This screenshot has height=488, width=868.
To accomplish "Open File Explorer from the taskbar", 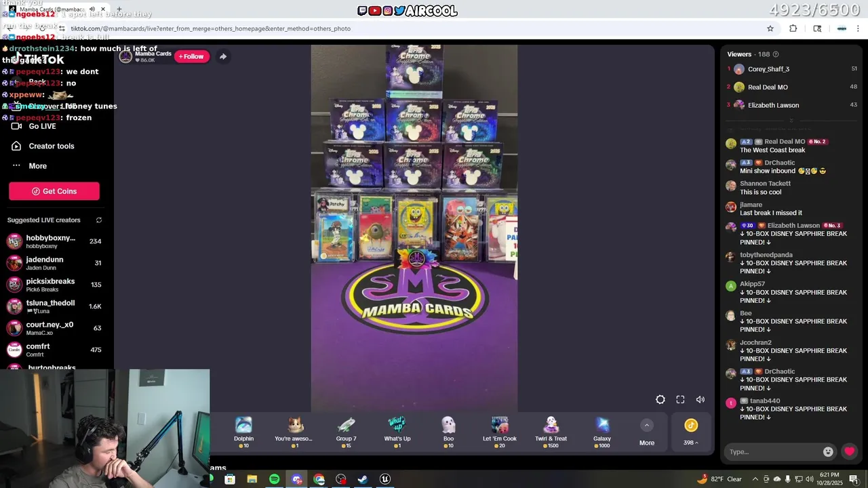I will 252,479.
